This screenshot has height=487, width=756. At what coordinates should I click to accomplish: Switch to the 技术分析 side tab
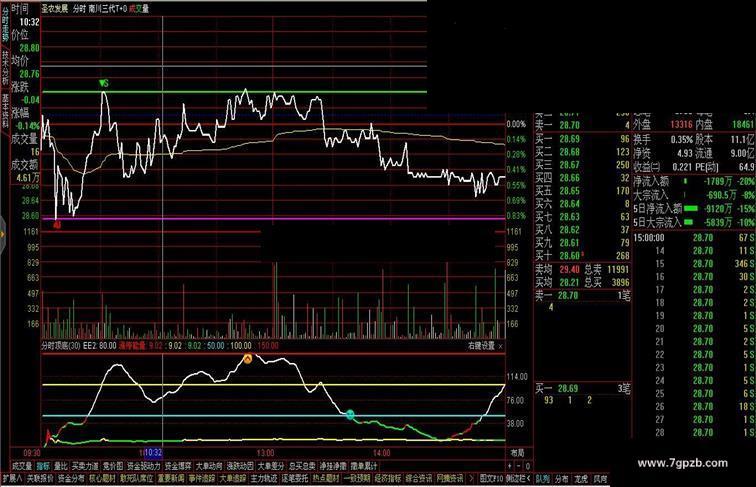pyautogui.click(x=5, y=68)
